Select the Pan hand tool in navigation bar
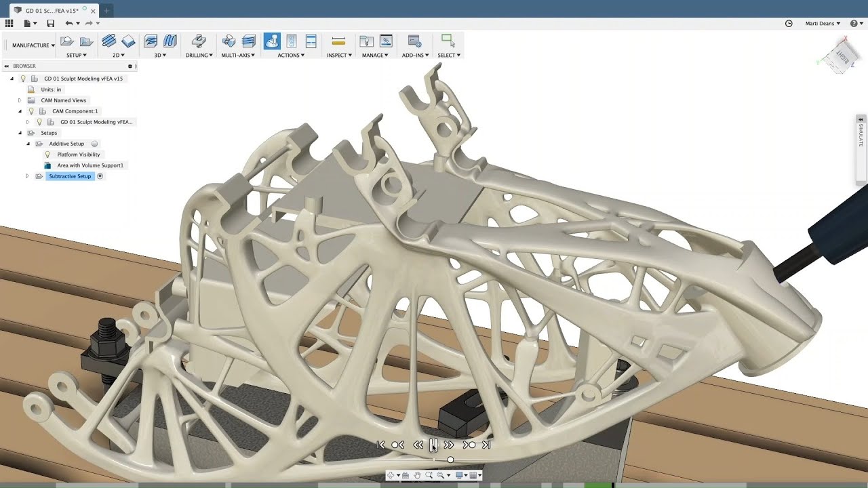868x488 pixels. [x=418, y=475]
